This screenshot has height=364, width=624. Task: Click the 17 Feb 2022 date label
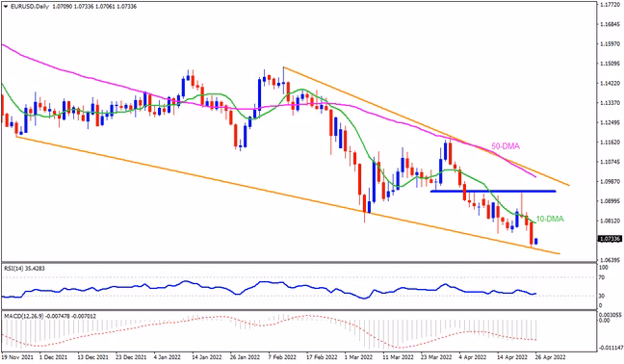pyautogui.click(x=322, y=357)
